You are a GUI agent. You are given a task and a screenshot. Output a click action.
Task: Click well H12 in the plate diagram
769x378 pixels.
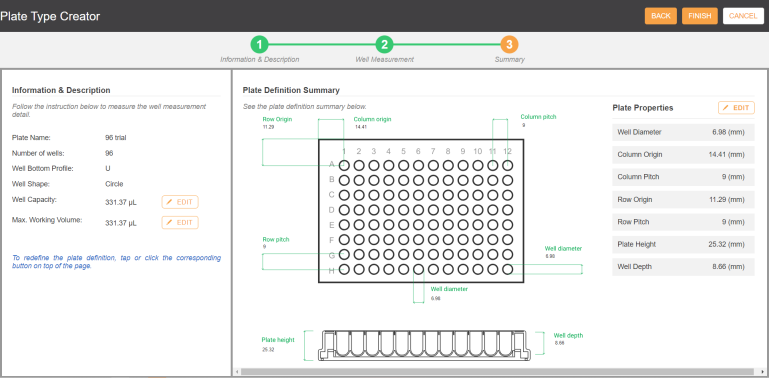(x=508, y=269)
